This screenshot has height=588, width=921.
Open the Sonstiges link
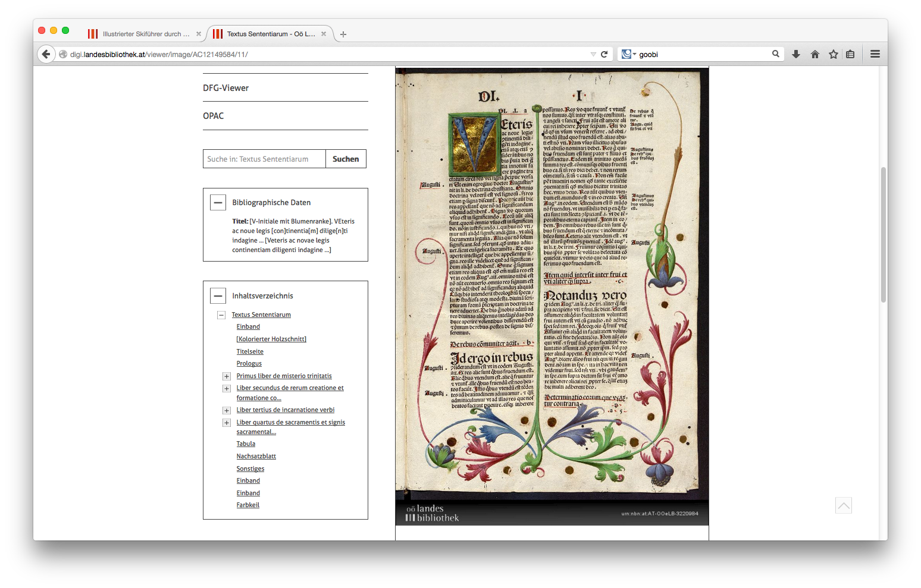click(x=250, y=469)
